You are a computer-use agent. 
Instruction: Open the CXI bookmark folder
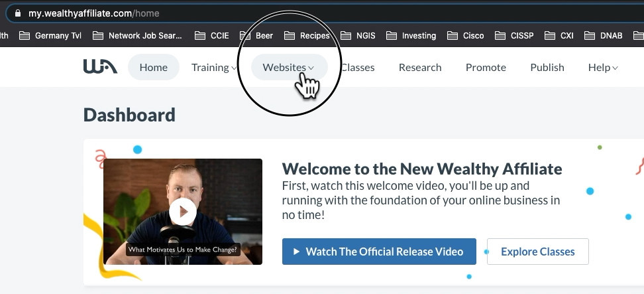pyautogui.click(x=559, y=36)
